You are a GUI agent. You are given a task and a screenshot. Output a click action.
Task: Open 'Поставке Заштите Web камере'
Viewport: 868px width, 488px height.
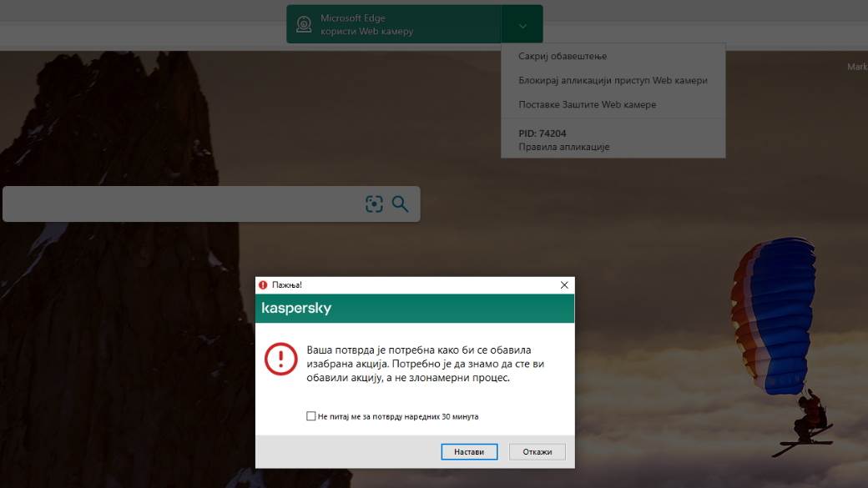(588, 104)
